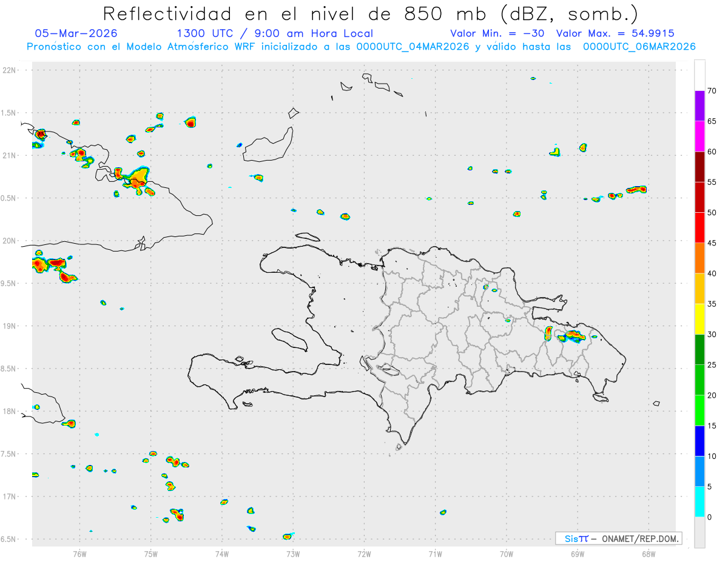Click the 35 dBZ colorbar label
This screenshot has width=728, height=562.
(x=712, y=304)
